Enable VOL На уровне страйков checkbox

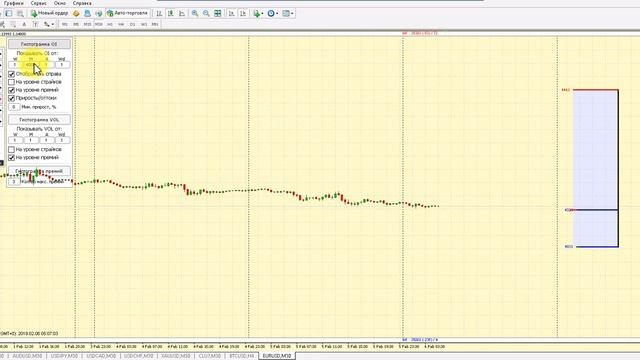point(11,149)
